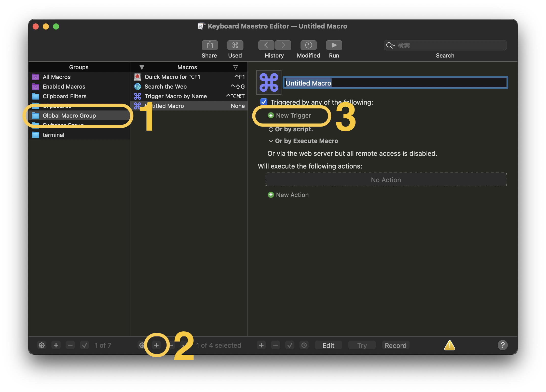
Task: Click the Modified clock icon
Action: 308,45
